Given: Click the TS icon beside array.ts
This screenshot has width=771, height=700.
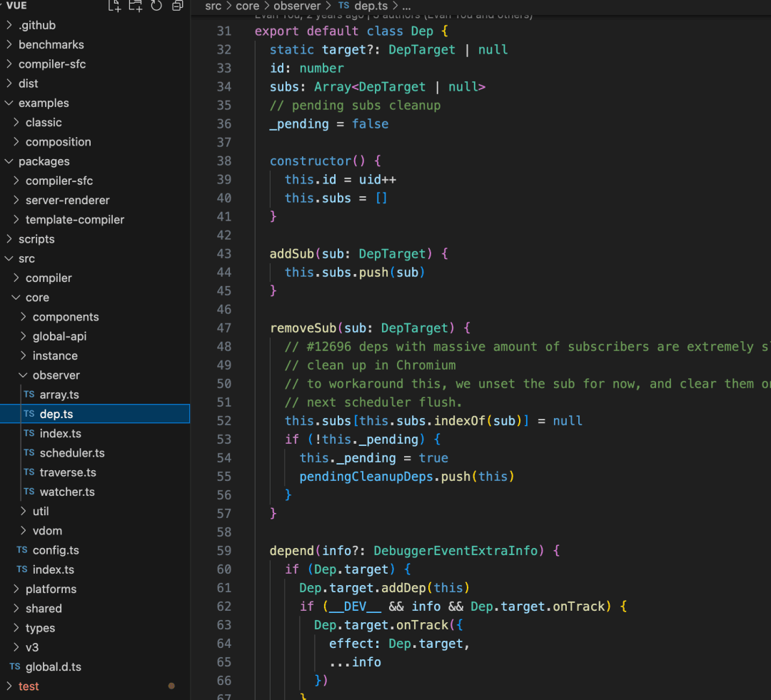Looking at the screenshot, I should pyautogui.click(x=29, y=395).
